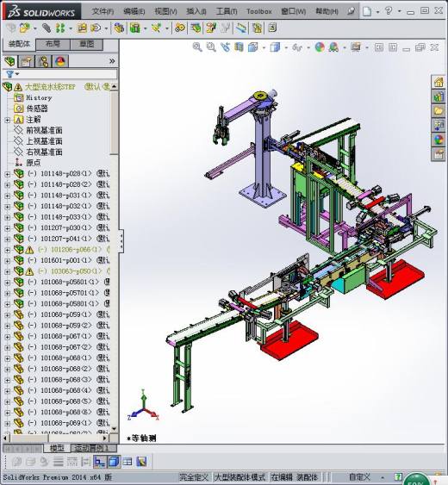Open the 工具(T) menu

(227, 11)
